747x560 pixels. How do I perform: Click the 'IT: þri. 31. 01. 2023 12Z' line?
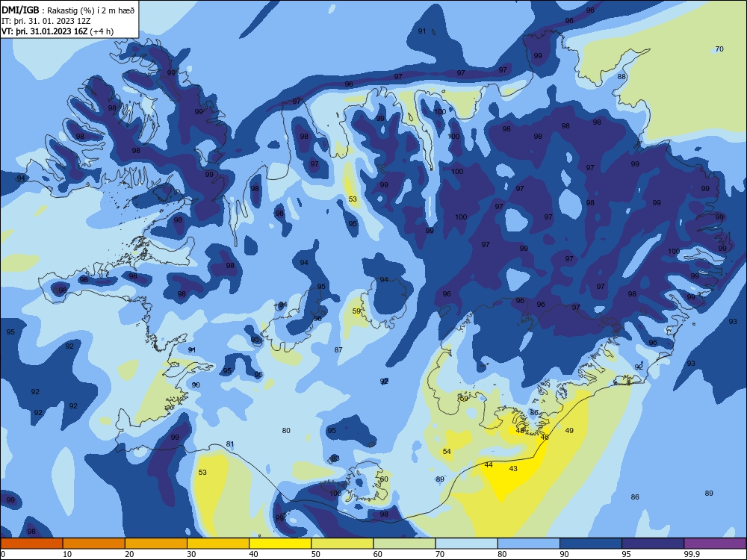(46, 21)
